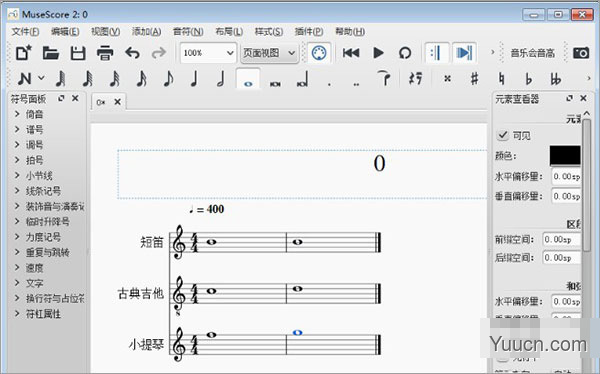Image resolution: width=600 pixels, height=374 pixels.
Task: Apply the double flat accidental
Action: [556, 79]
